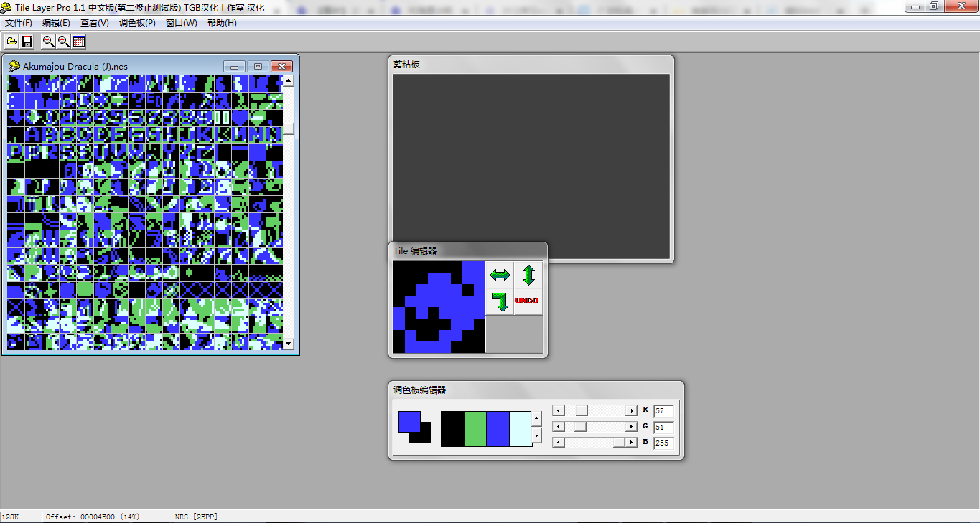Click the tile window scroll up arrow
This screenshot has width=980, height=523.
point(289,80)
